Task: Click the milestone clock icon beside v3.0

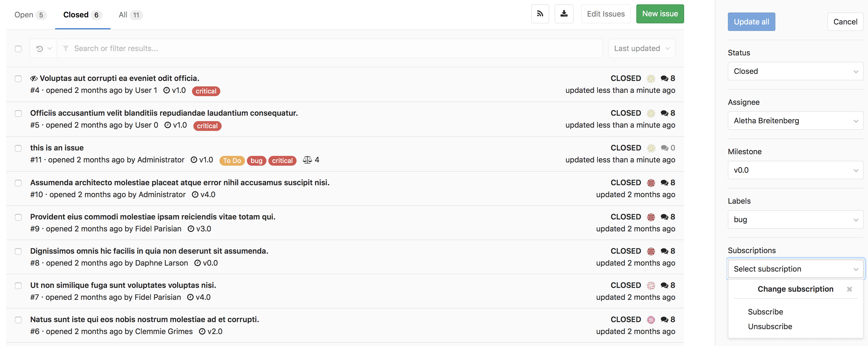Action: tap(191, 228)
